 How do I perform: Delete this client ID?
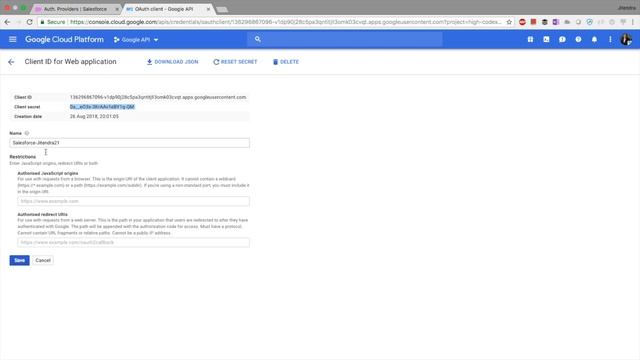pos(286,62)
